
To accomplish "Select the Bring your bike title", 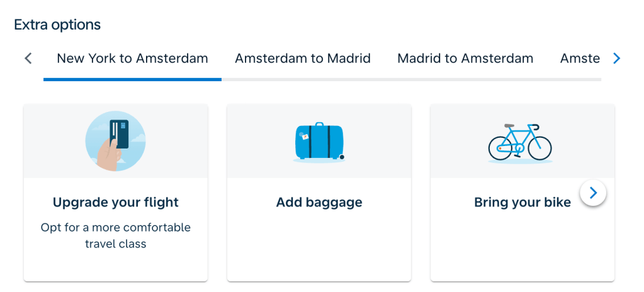I will click(523, 203).
